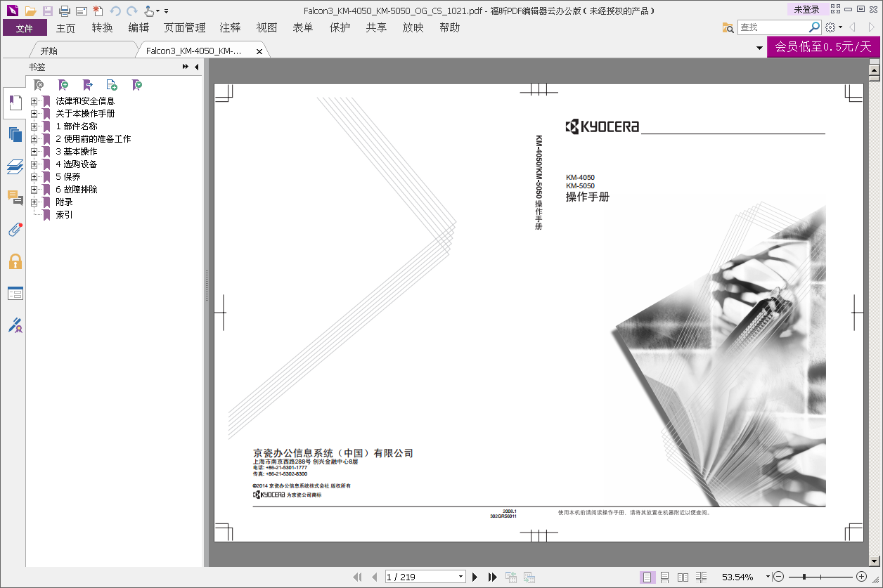The image size is (883, 588).
Task: Click the advanced search folder icon
Action: point(728,27)
